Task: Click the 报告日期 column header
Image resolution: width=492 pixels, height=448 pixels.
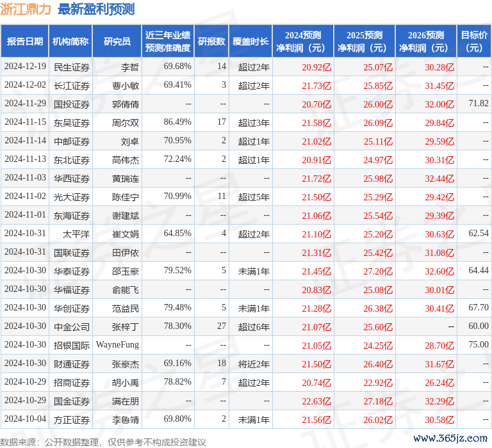Action: [x=25, y=42]
